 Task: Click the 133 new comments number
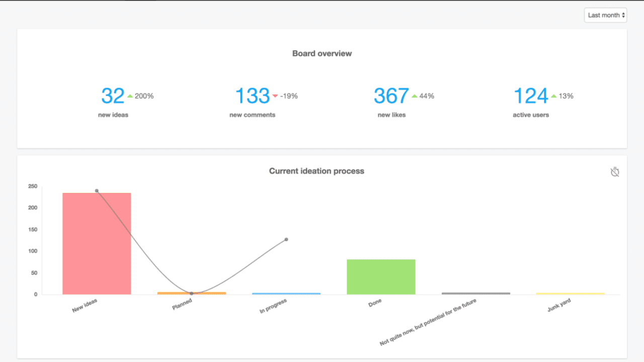(x=253, y=96)
